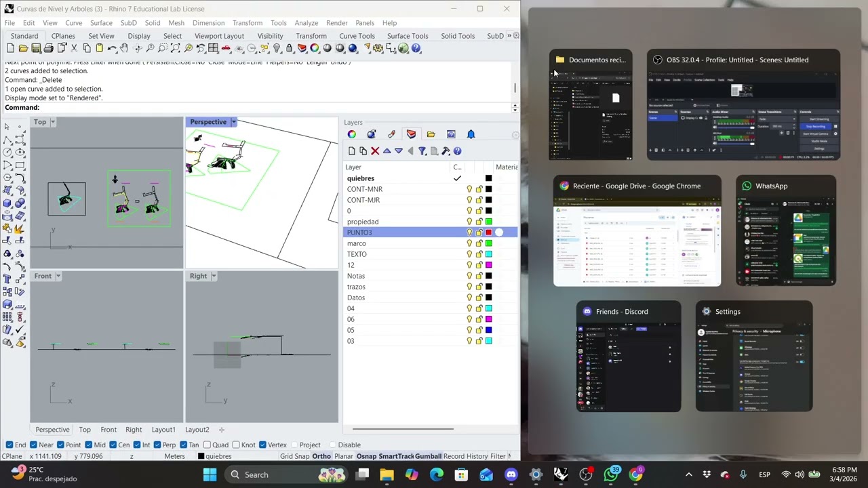
Task: Open the File menu
Action: coord(9,23)
